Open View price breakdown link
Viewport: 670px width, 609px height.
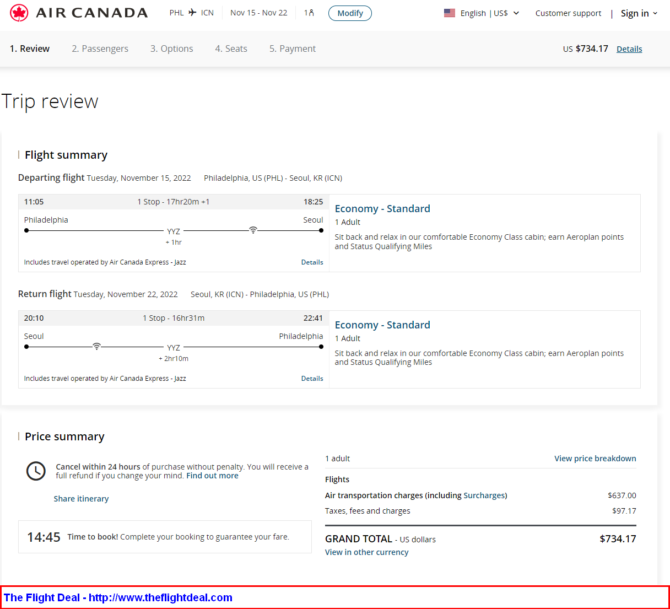click(595, 459)
